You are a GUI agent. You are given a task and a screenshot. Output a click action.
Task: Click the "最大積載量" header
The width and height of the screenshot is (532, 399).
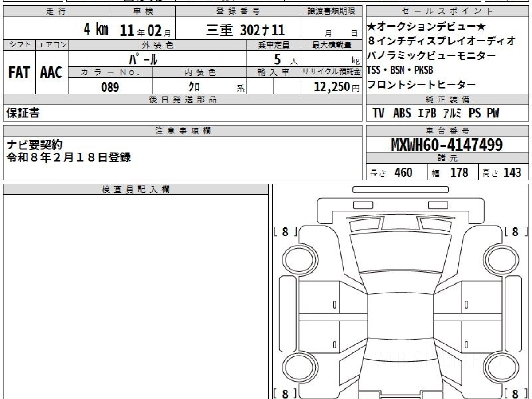[x=332, y=45]
